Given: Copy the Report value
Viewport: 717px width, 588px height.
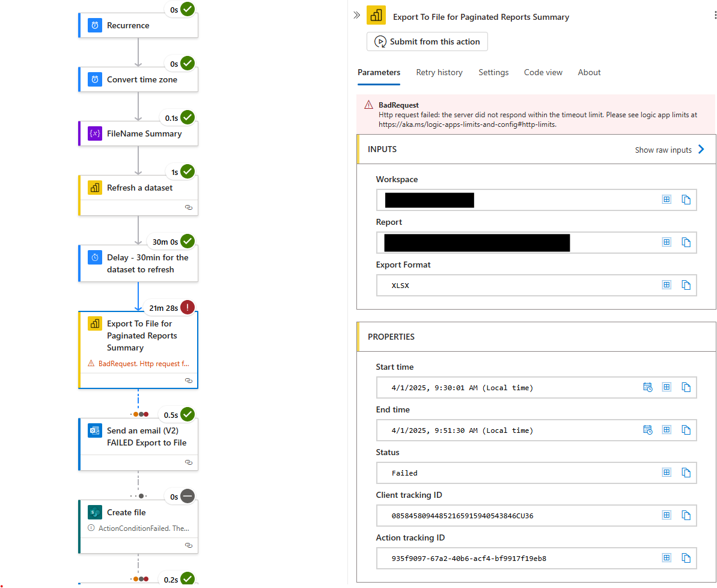Looking at the screenshot, I should (686, 242).
